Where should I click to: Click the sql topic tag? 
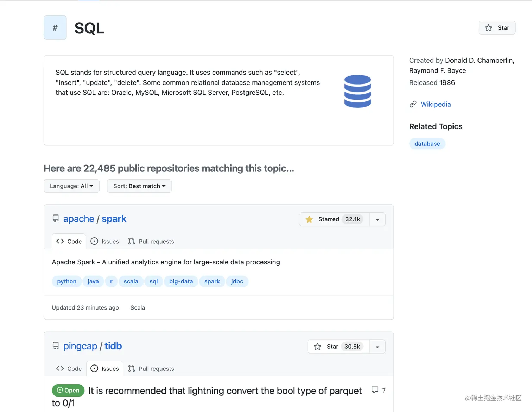(154, 281)
